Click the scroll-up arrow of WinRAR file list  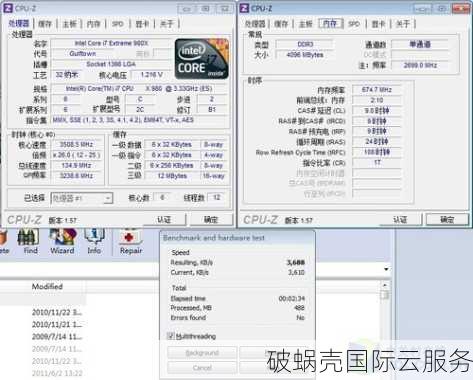385,285
